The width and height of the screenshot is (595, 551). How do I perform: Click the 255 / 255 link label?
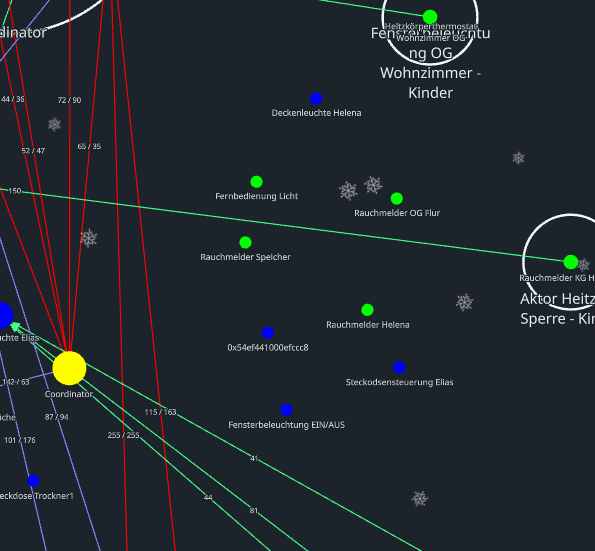(123, 435)
